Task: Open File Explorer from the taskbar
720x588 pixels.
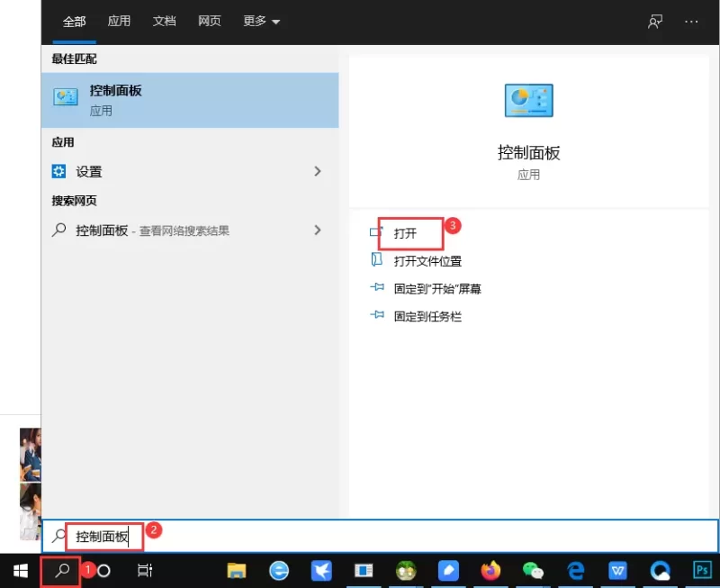Action: click(237, 570)
